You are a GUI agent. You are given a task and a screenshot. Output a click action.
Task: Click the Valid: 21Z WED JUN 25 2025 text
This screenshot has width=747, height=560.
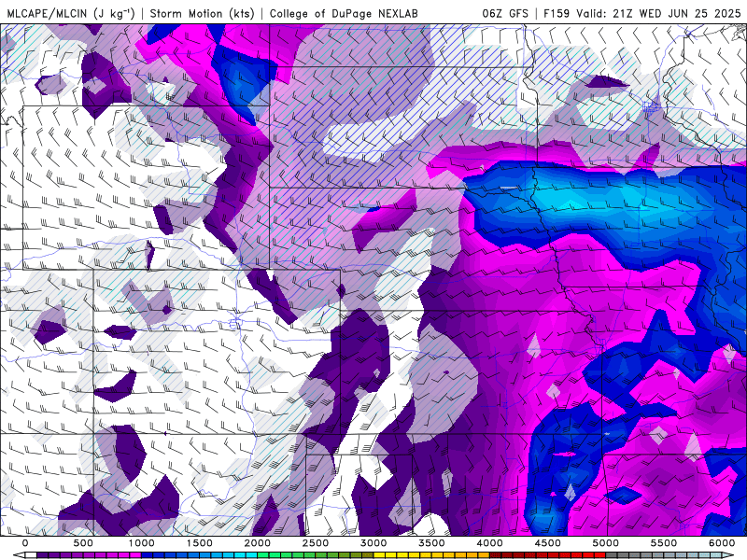tap(659, 14)
